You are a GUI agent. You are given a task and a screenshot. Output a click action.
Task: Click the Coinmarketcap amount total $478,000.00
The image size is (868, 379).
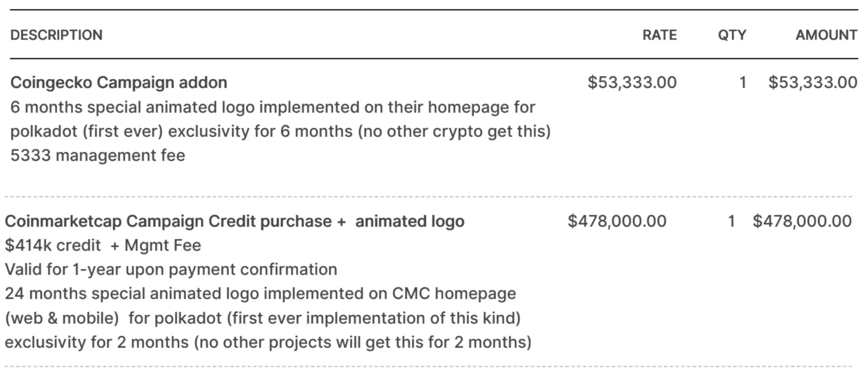click(802, 221)
